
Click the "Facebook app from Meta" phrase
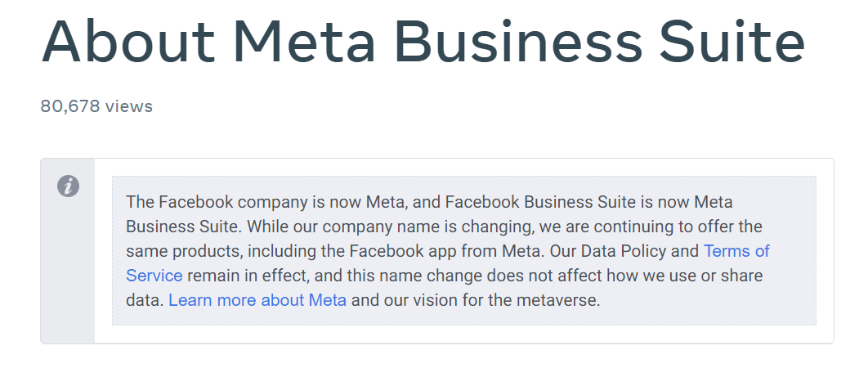(x=445, y=251)
